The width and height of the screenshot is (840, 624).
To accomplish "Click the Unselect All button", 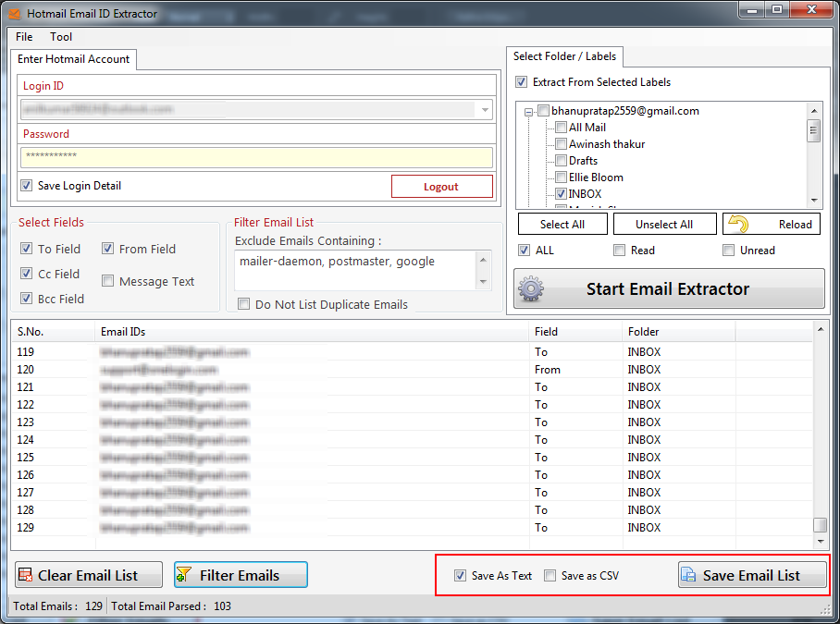I will click(664, 225).
